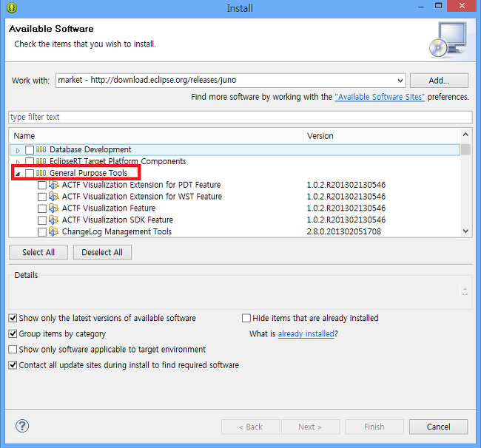This screenshot has height=448, width=481.
Task: Expand EclipseRT Target Platform Components category
Action: 18,161
